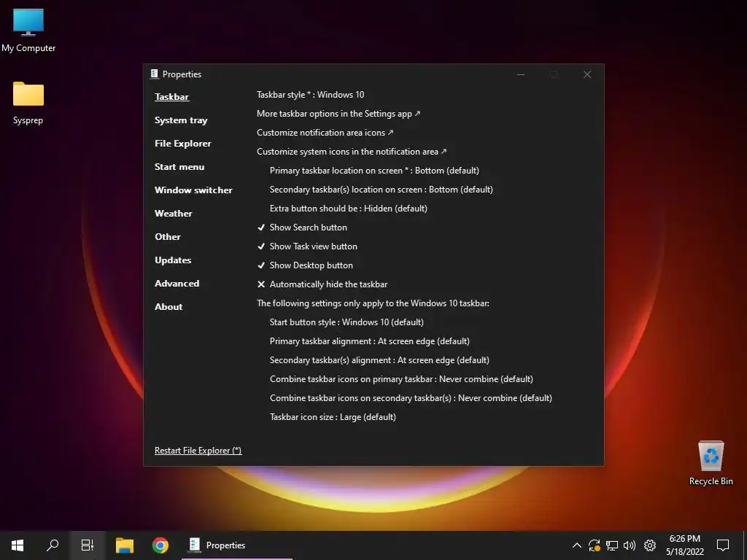Open More taskbar options in Settings app
Screen dimensions: 747x560
[x=338, y=113]
